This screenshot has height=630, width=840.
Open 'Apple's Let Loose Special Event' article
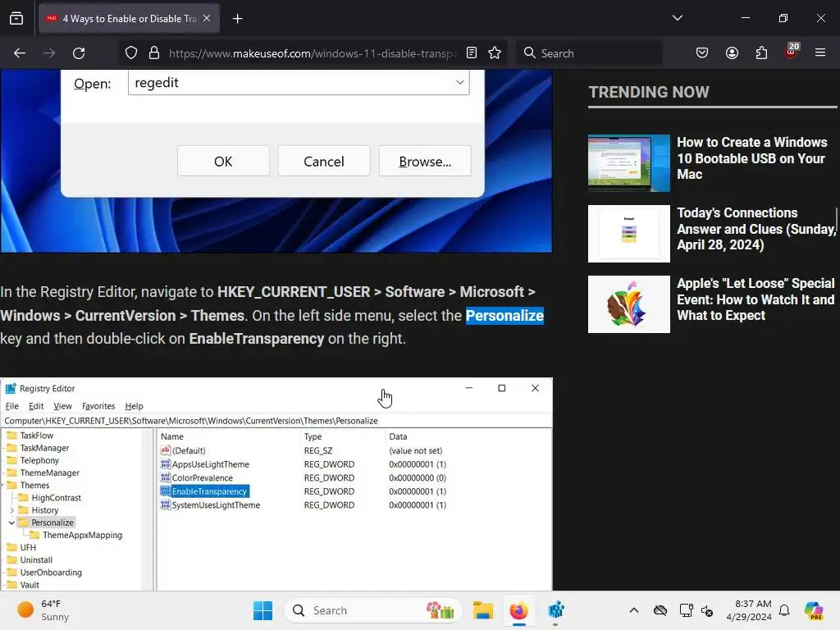pyautogui.click(x=756, y=299)
